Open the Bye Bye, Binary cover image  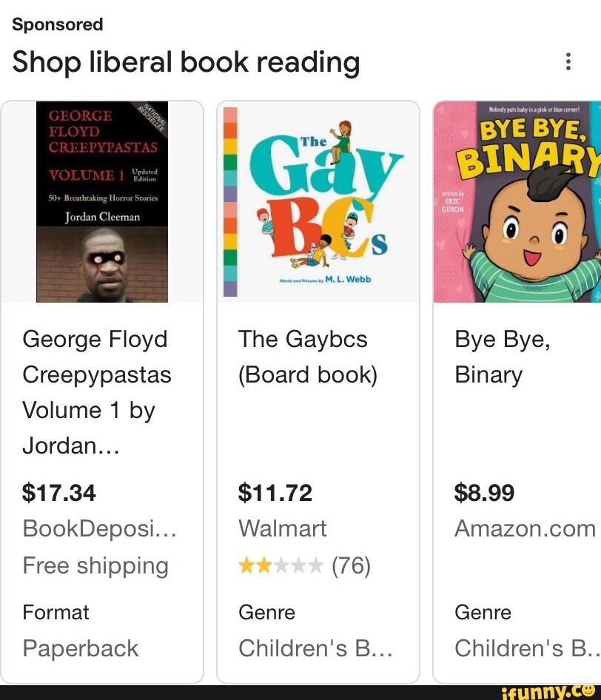click(x=517, y=202)
